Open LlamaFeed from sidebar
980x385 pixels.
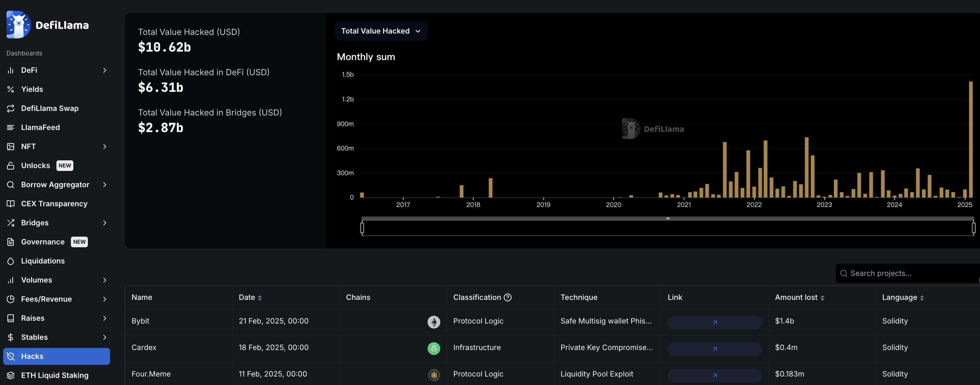(x=56, y=127)
